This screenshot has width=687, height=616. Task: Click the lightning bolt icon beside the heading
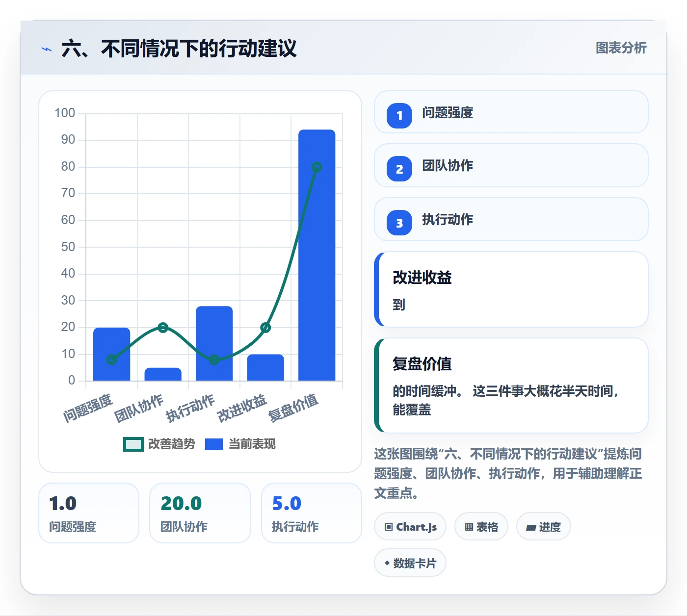coord(46,49)
